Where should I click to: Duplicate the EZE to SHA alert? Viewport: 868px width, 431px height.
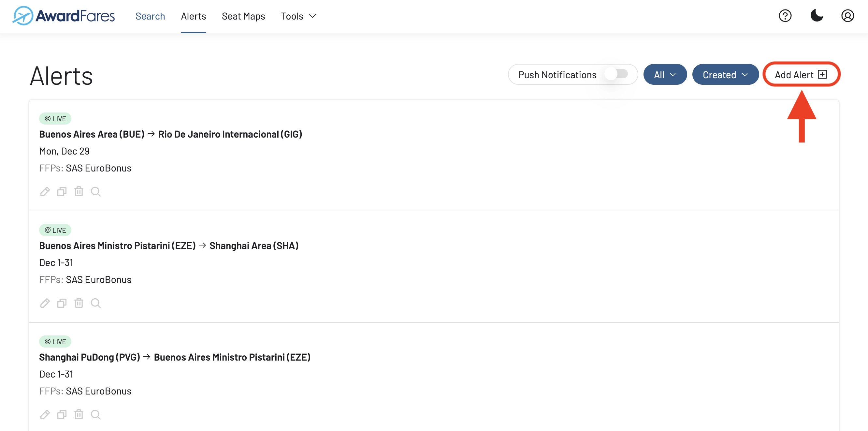coord(62,303)
